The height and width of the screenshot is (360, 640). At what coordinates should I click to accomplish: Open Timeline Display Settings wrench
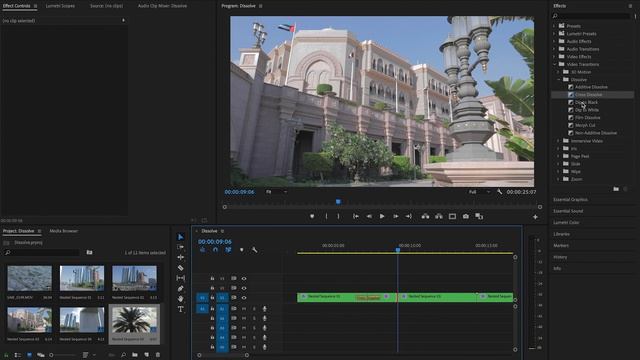coord(254,250)
